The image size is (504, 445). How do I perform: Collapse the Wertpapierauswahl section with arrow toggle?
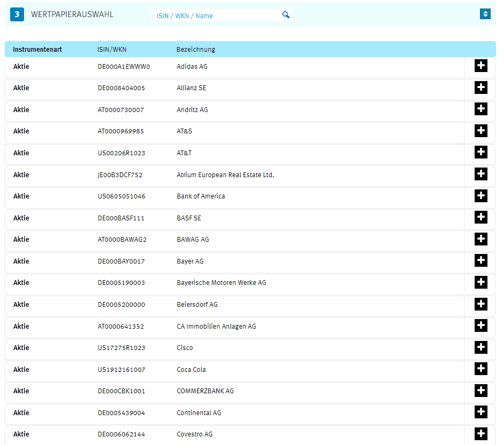point(485,14)
